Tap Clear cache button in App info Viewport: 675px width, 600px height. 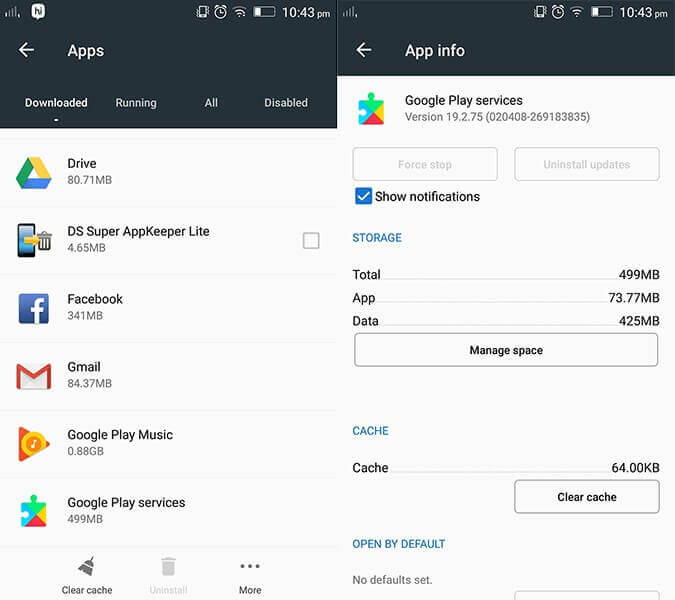(x=587, y=497)
